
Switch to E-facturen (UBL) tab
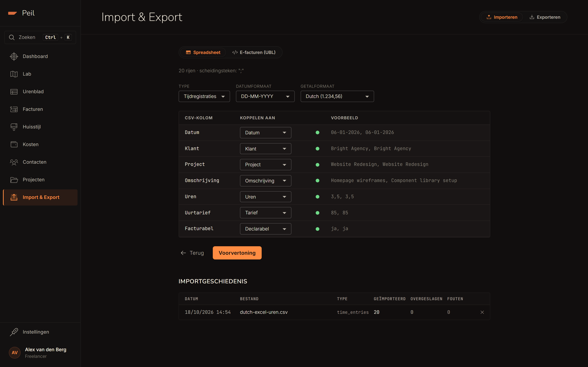[254, 52]
